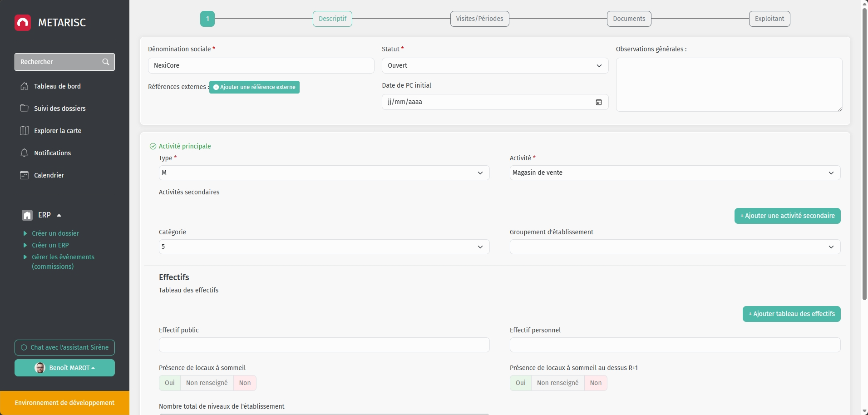
Task: Click arrow icon beside Gérer les événements
Action: click(25, 257)
